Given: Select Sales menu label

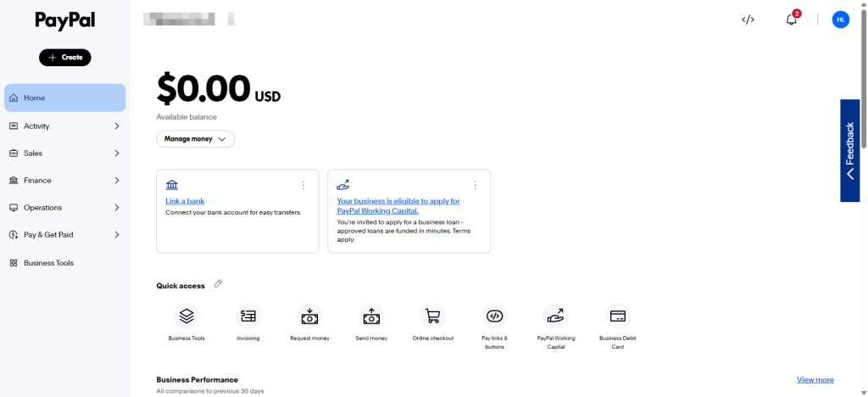Looking at the screenshot, I should pyautogui.click(x=33, y=154).
